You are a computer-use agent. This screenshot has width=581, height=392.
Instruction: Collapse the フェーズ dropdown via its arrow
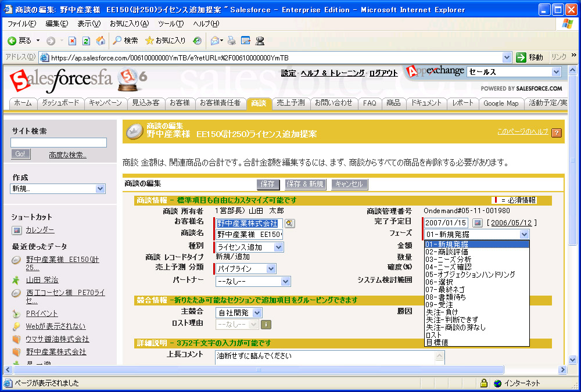pyautogui.click(x=524, y=235)
